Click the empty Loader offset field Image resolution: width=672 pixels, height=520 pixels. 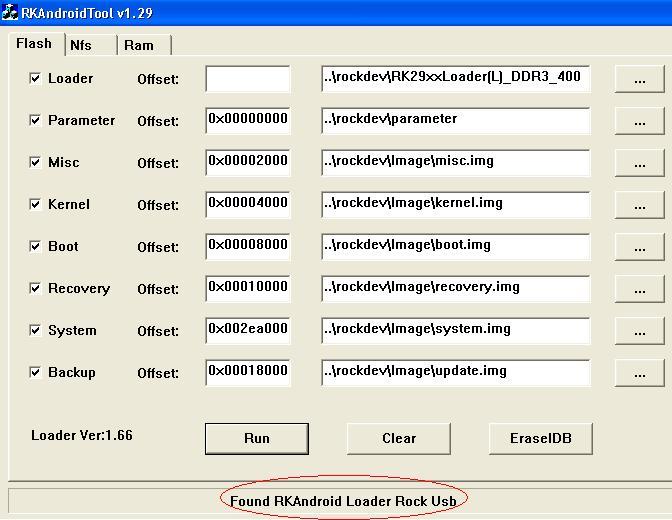click(248, 79)
